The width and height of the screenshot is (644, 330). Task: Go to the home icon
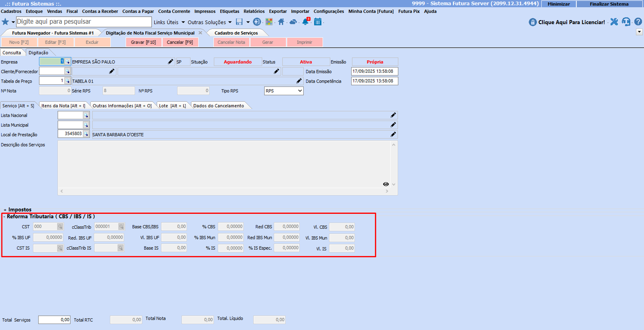(281, 22)
